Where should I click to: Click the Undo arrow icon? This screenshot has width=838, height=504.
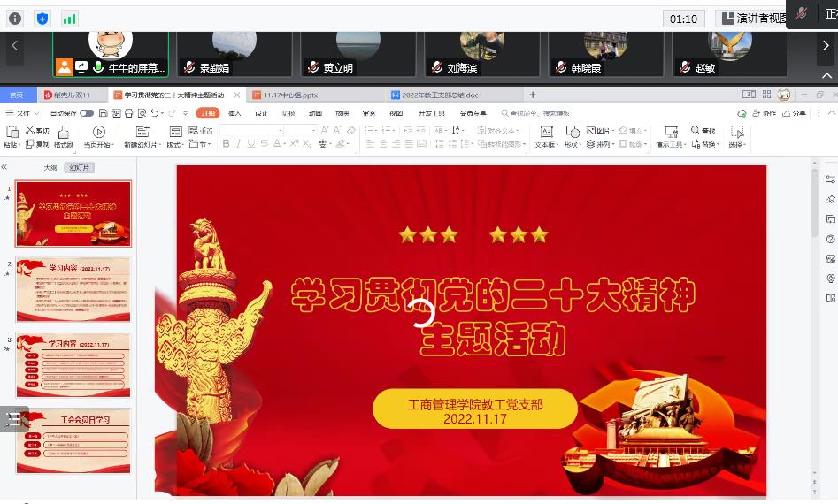pos(155,113)
